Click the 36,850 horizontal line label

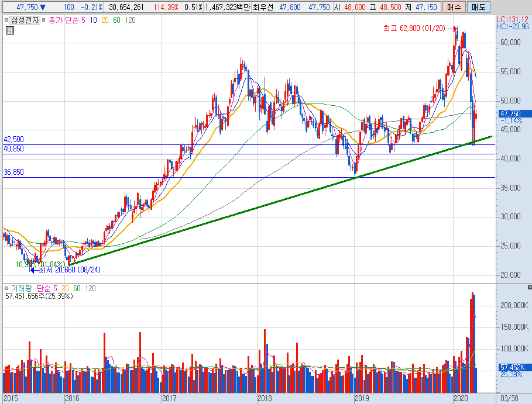tap(13, 172)
